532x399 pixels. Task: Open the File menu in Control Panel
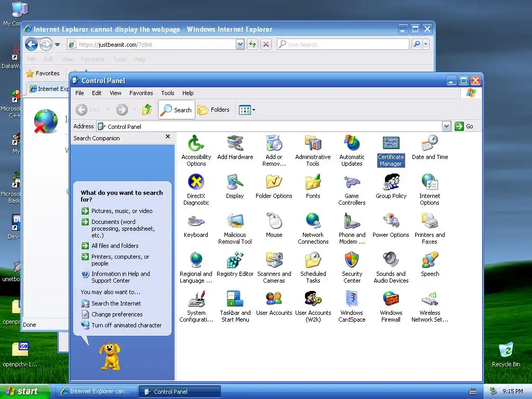tap(79, 93)
